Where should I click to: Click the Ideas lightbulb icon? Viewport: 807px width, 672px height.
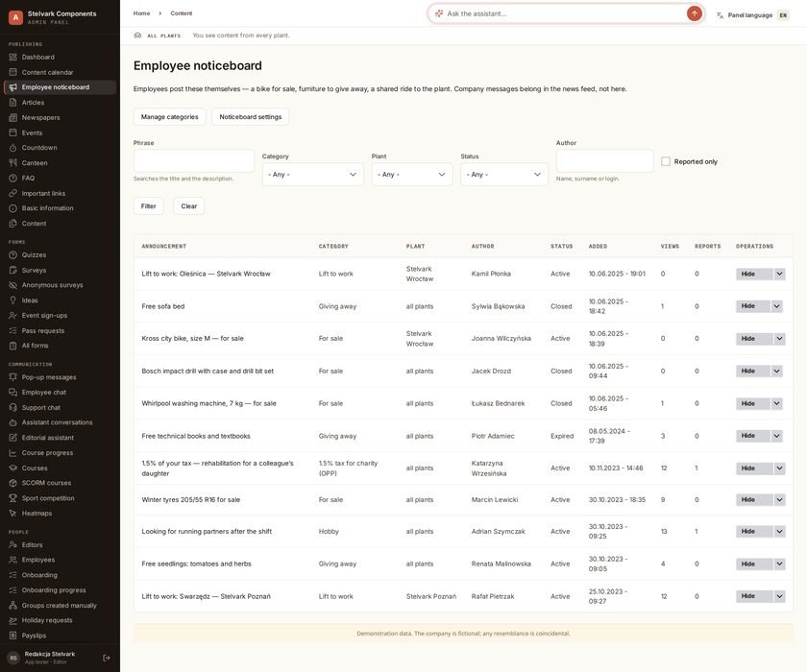[12, 300]
